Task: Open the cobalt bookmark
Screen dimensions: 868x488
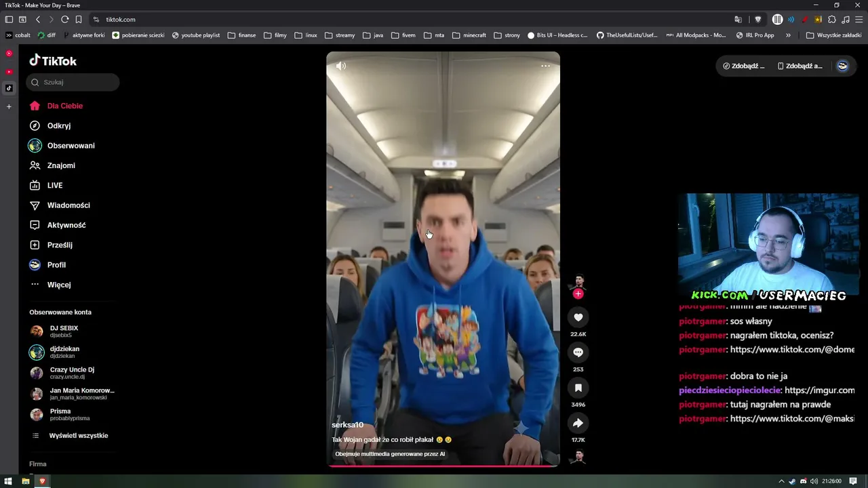Action: (x=18, y=35)
